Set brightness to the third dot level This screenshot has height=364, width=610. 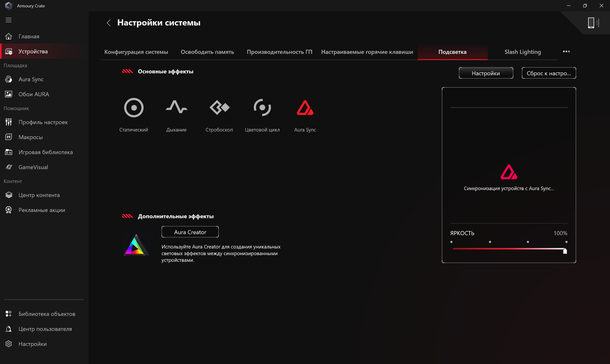click(528, 242)
